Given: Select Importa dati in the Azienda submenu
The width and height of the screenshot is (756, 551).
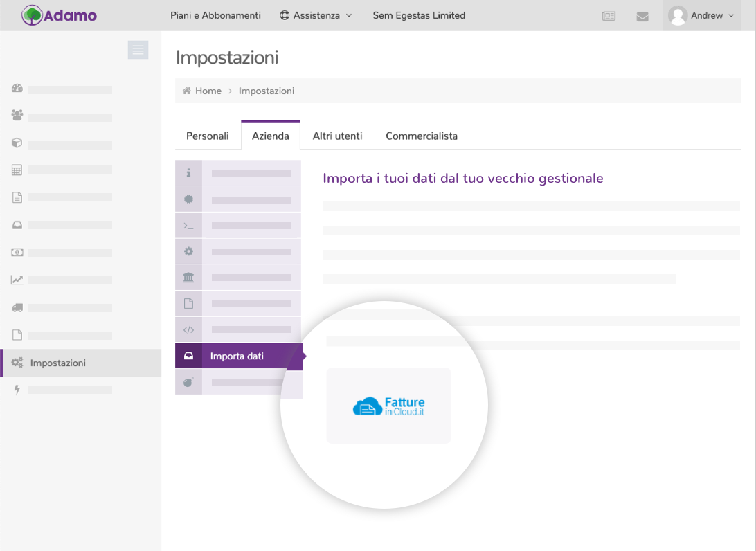Looking at the screenshot, I should 239,356.
